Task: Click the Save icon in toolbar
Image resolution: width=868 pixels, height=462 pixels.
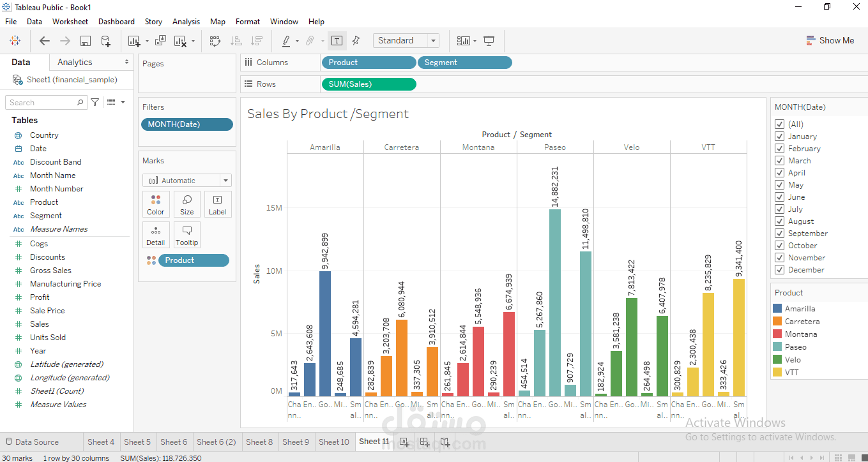Action: (86, 41)
